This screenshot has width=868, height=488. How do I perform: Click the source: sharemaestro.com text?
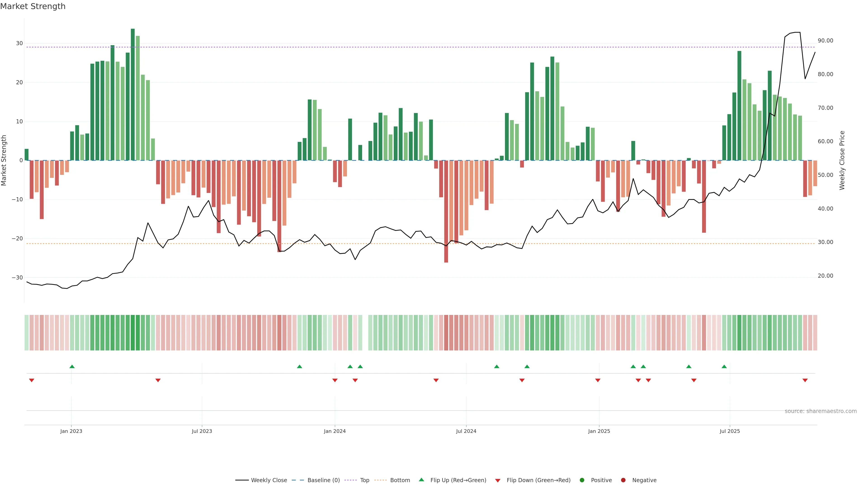tap(821, 411)
